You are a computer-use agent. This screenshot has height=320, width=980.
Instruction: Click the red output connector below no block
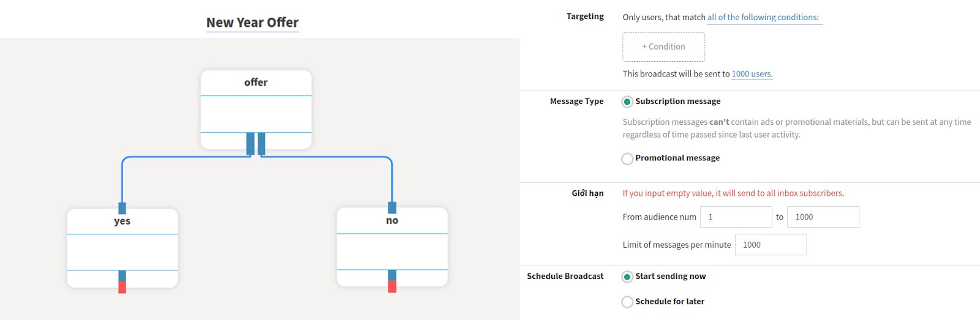[x=392, y=286]
